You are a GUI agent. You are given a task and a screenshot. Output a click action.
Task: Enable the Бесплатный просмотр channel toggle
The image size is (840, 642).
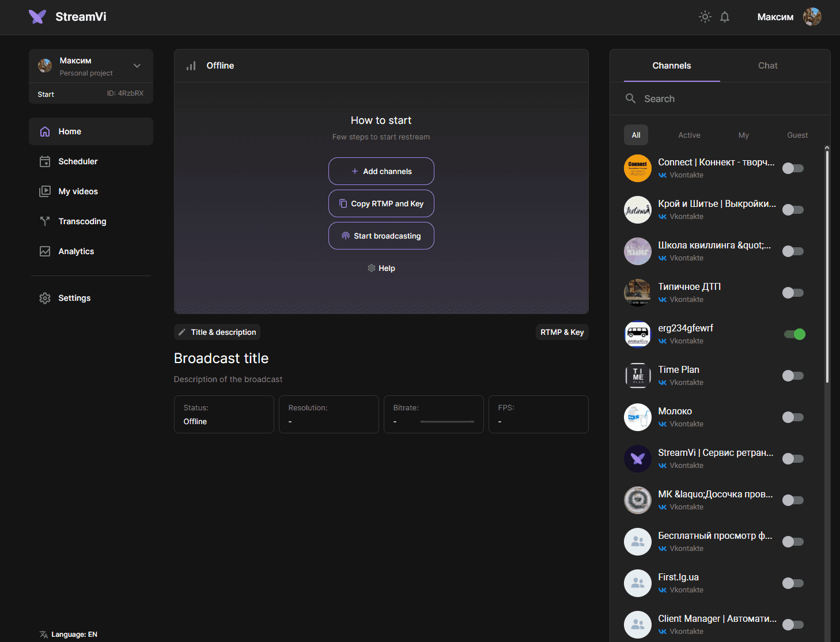(x=793, y=542)
